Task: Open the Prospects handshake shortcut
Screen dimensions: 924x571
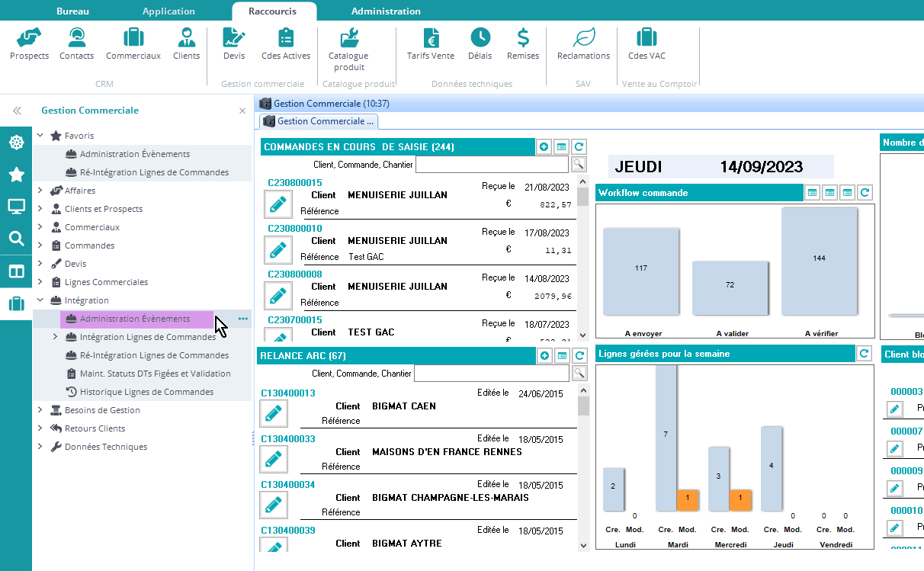Action: 29,38
